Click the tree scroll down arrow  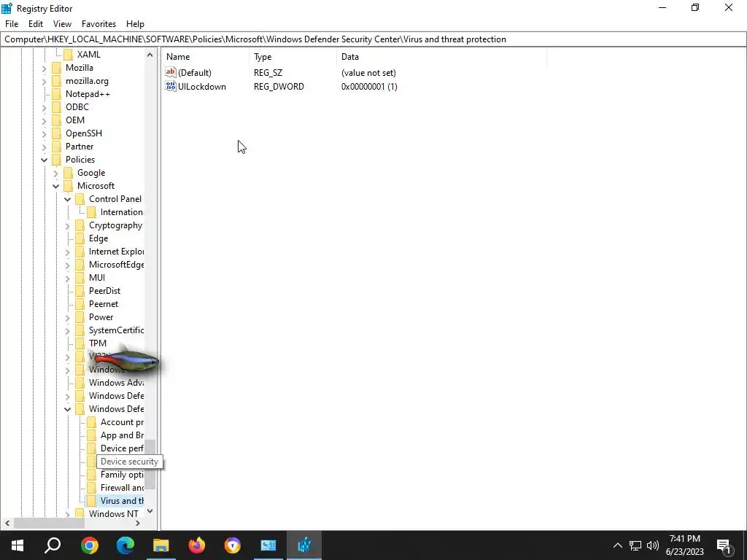(x=150, y=511)
